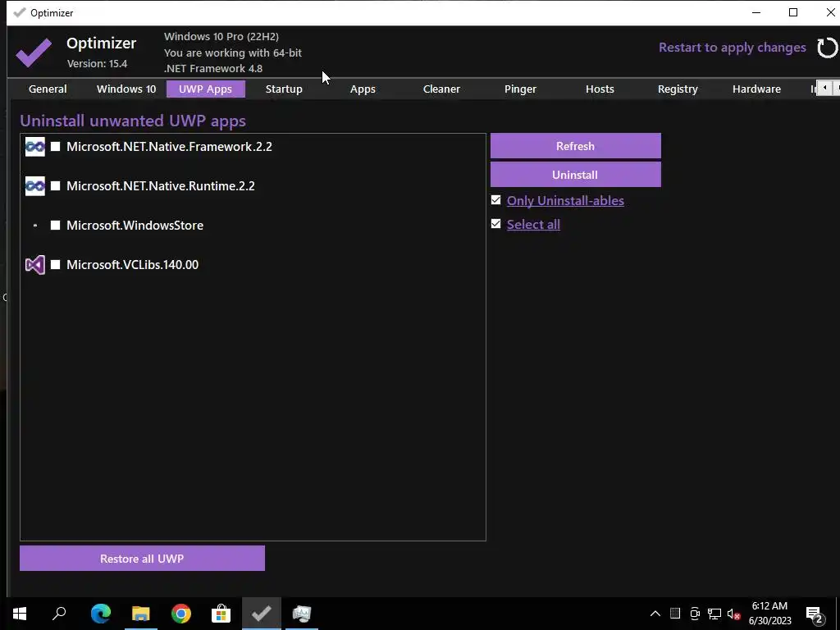Image resolution: width=840 pixels, height=630 pixels.
Task: Open File Explorer from taskbar
Action: pos(141,614)
